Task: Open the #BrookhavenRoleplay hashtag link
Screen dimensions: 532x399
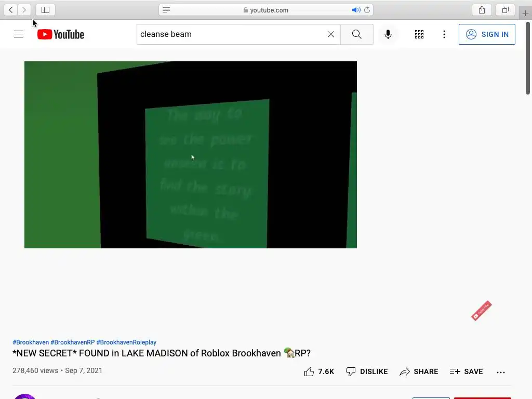Action: click(x=126, y=342)
